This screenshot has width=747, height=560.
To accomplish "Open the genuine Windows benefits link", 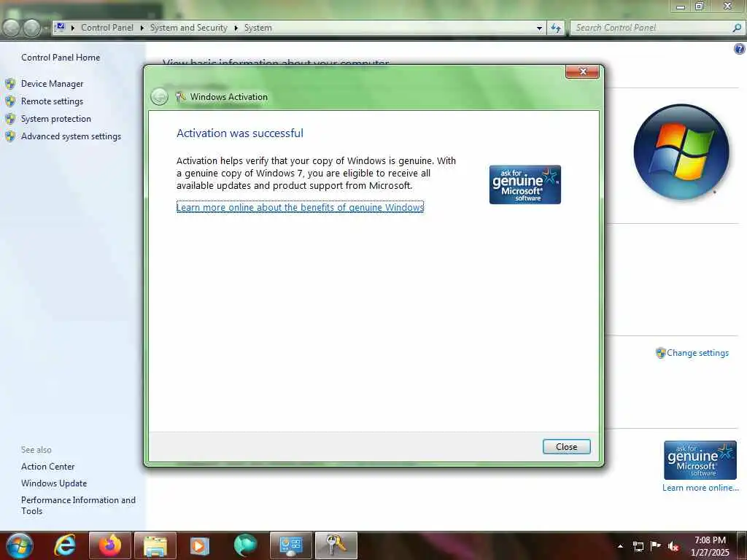I will (x=300, y=207).
